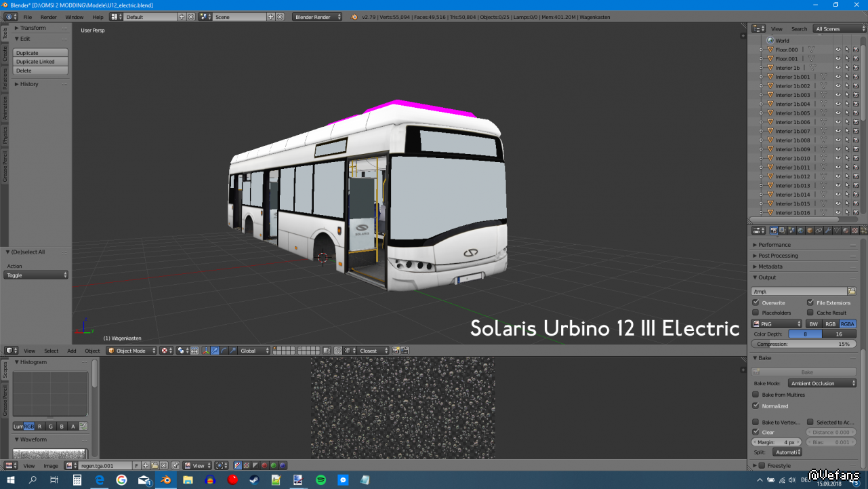Open the Object Mode dropdown
Screen dimensions: 868x489
click(131, 351)
